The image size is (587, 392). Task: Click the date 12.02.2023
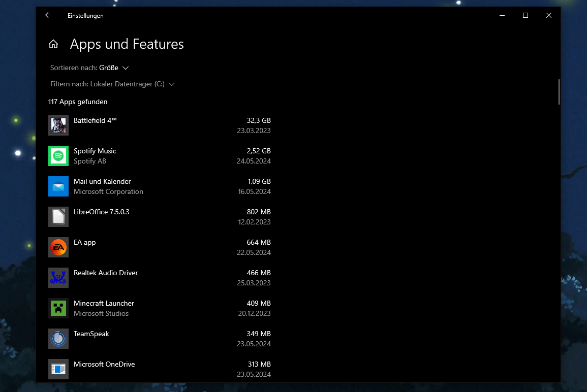(x=254, y=222)
